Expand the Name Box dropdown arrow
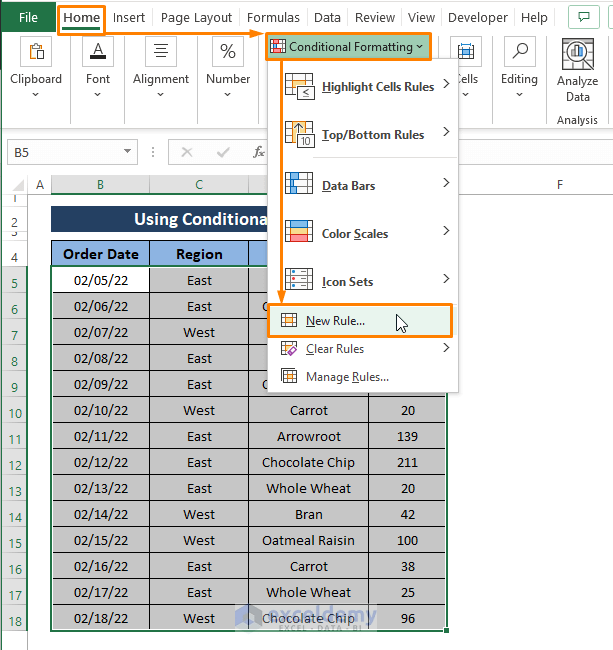 [127, 152]
